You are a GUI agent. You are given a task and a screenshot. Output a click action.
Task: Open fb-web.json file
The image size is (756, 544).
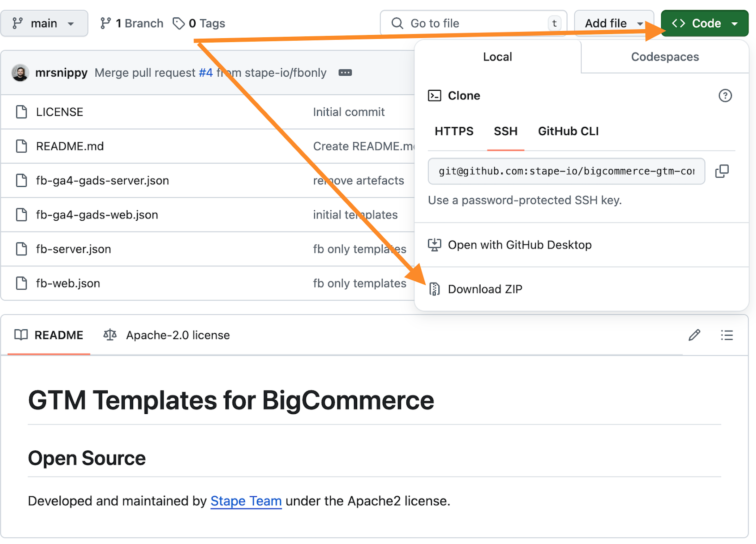pyautogui.click(x=68, y=283)
